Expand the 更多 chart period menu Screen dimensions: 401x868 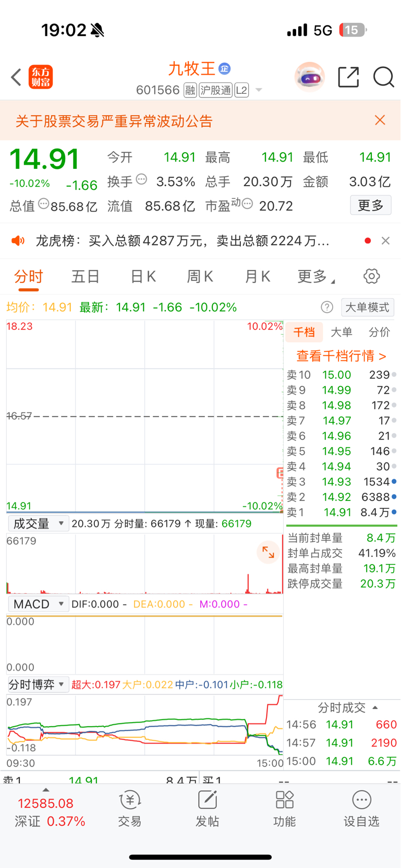316,276
